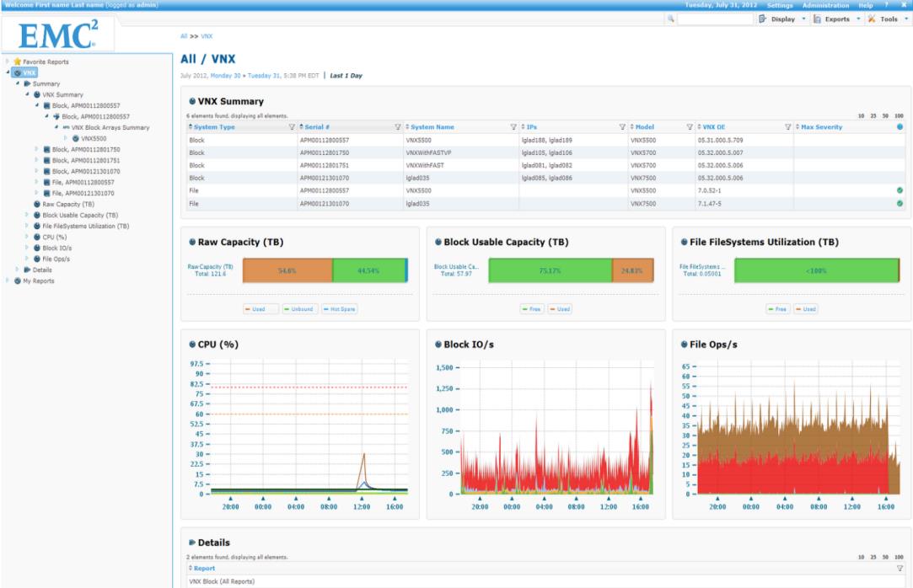Click the question mark icon in the top bar
The image size is (913, 588).
(x=887, y=5)
